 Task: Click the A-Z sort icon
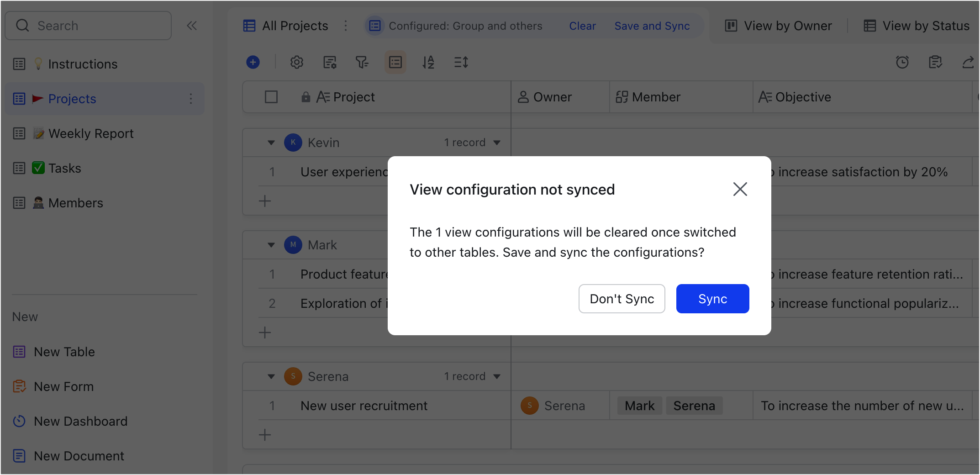428,62
